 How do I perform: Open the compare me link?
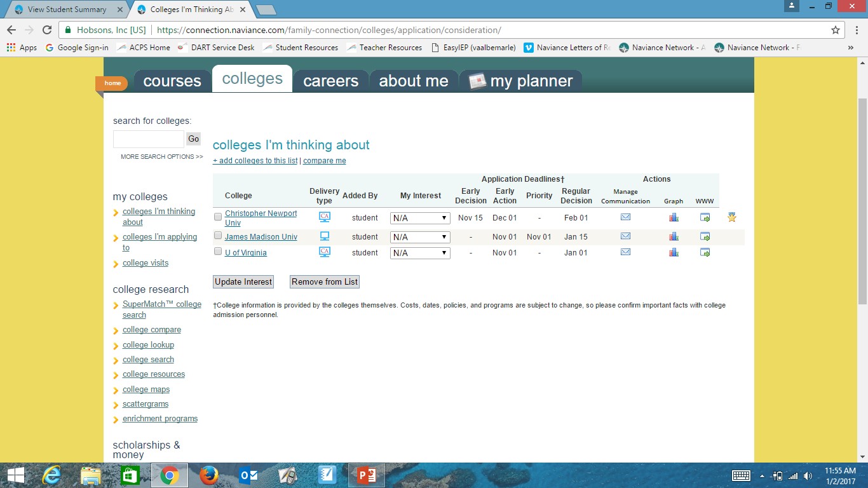point(324,161)
